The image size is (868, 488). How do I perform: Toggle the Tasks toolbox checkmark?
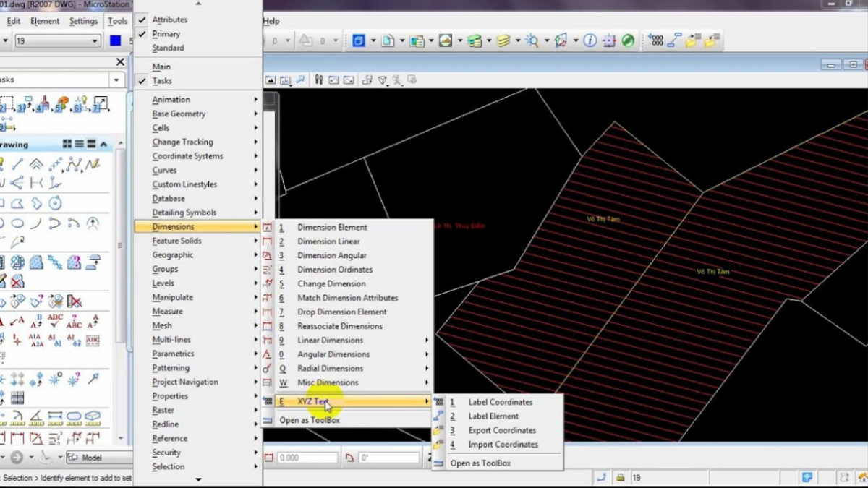click(162, 81)
